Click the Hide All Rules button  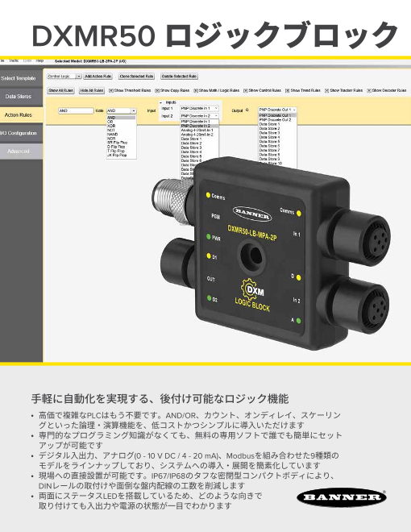click(x=92, y=90)
